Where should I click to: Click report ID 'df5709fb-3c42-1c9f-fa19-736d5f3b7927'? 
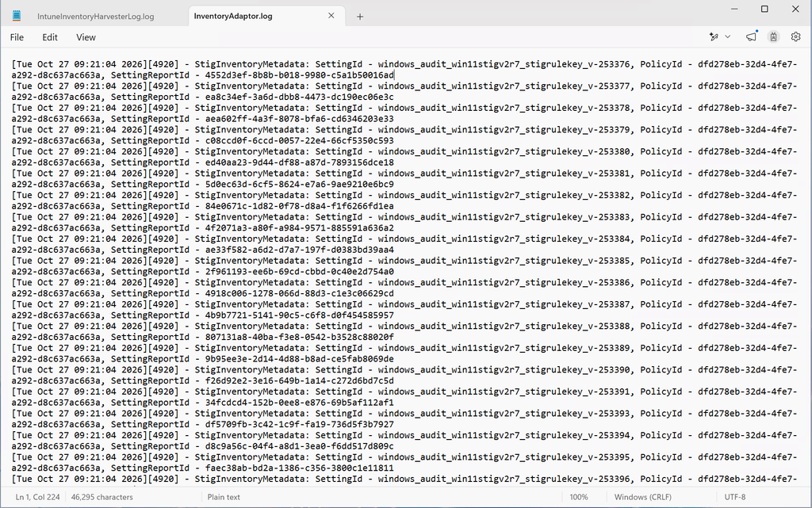pos(299,424)
